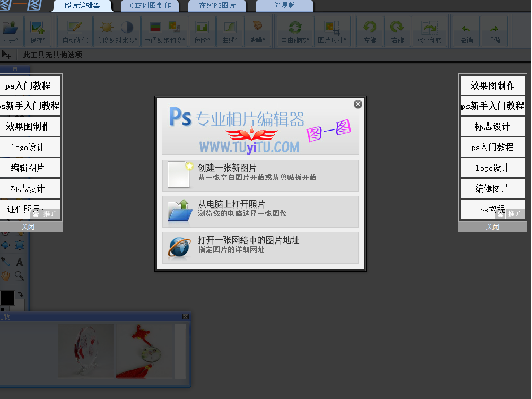
Task: Select the Zoom magnifier tool
Action: (19, 276)
